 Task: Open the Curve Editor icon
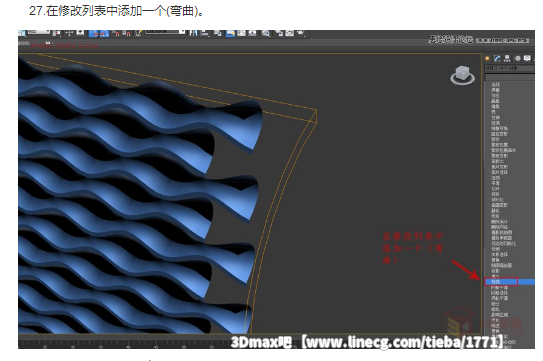pos(241,33)
